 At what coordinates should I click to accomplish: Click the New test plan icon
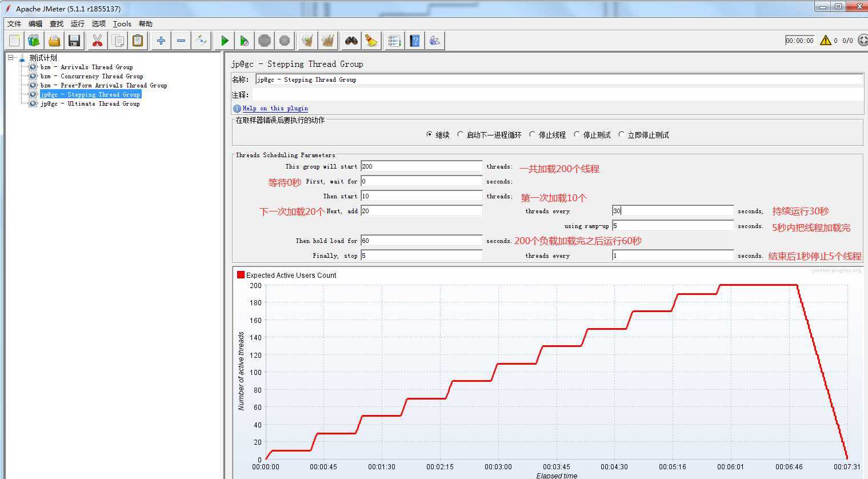coord(14,41)
